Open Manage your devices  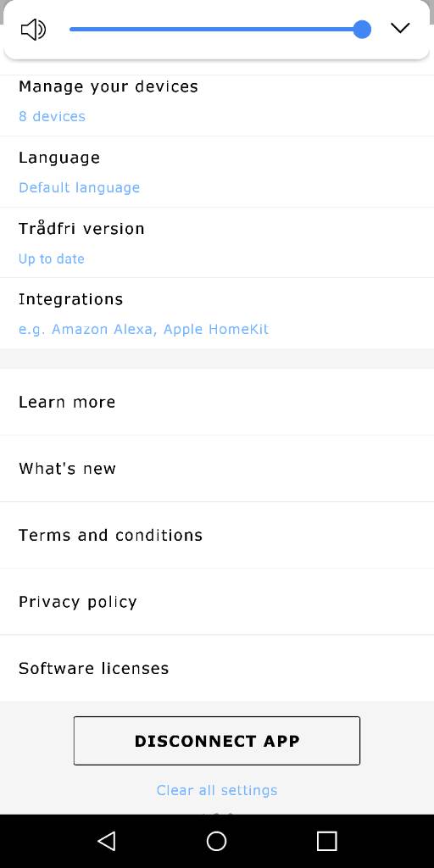217,102
